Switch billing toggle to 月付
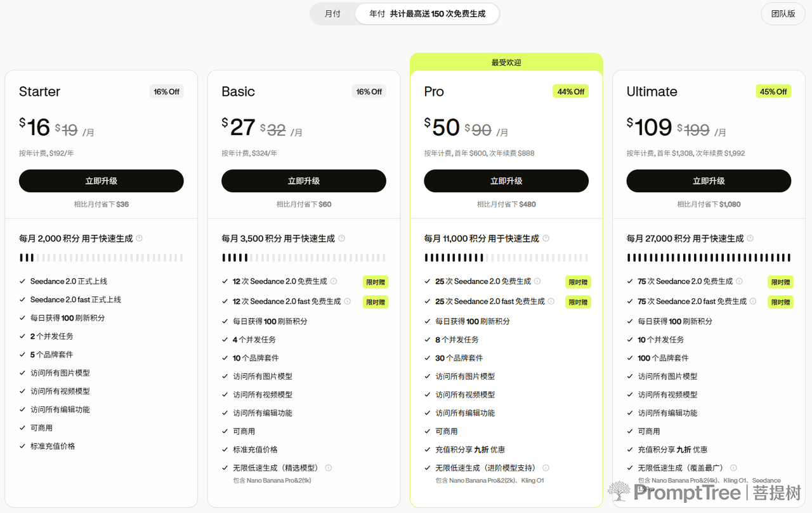Image resolution: width=812 pixels, height=513 pixels. pos(332,13)
